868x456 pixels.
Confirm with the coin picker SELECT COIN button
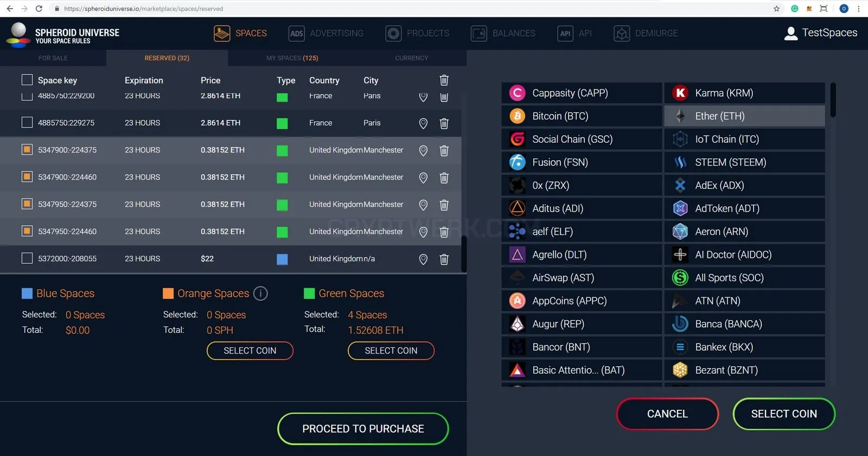click(x=784, y=414)
